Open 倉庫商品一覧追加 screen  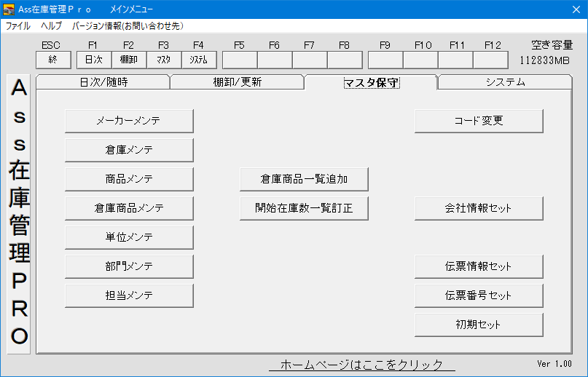(x=304, y=179)
